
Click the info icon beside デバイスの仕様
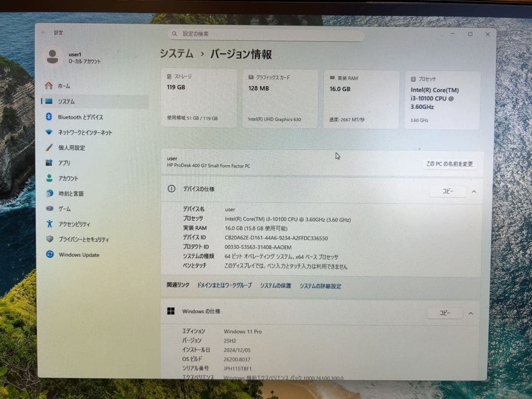pyautogui.click(x=172, y=189)
